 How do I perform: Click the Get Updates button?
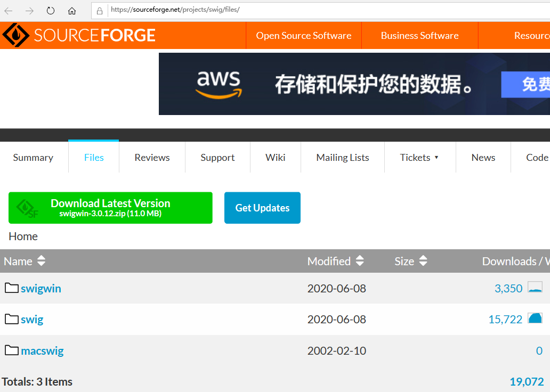tap(262, 208)
